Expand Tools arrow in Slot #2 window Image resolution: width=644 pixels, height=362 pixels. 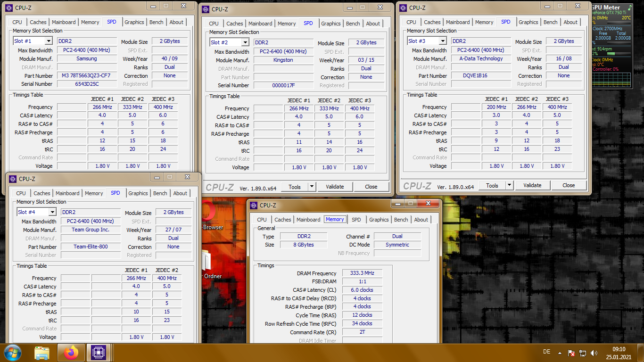pos(312,187)
